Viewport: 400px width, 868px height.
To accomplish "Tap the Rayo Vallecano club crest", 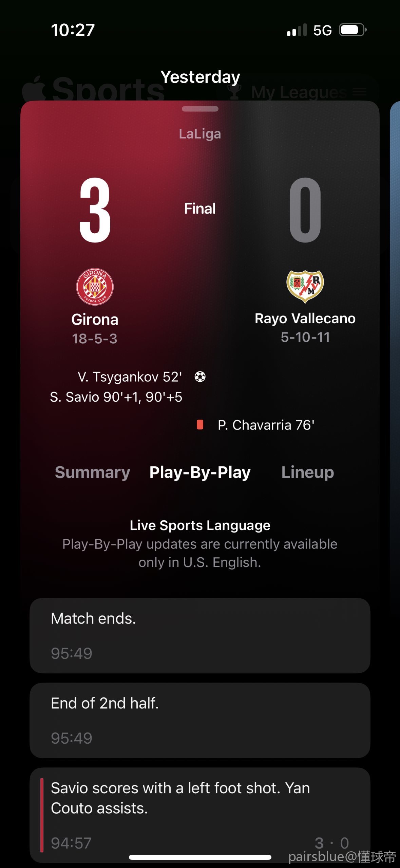I will click(x=305, y=286).
